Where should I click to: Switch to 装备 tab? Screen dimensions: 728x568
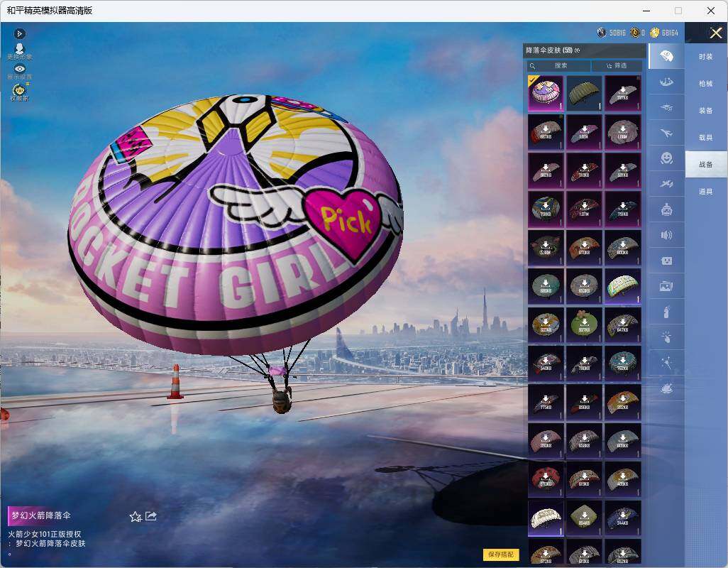(x=706, y=111)
